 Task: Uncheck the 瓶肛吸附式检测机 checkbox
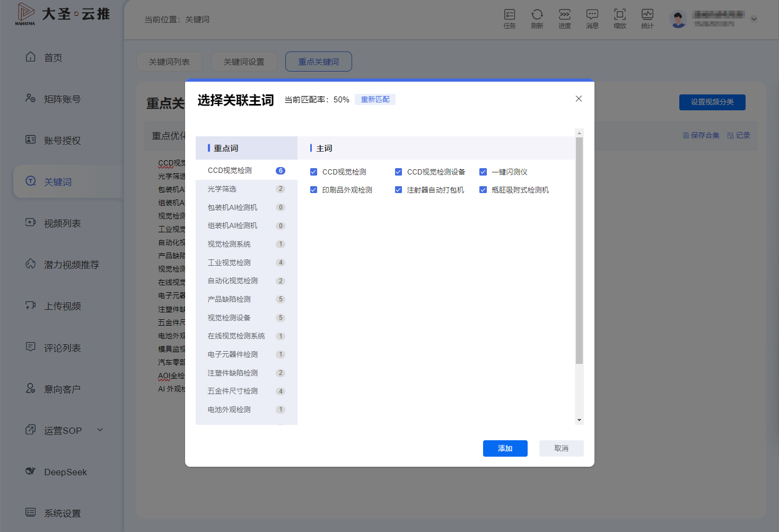[483, 190]
